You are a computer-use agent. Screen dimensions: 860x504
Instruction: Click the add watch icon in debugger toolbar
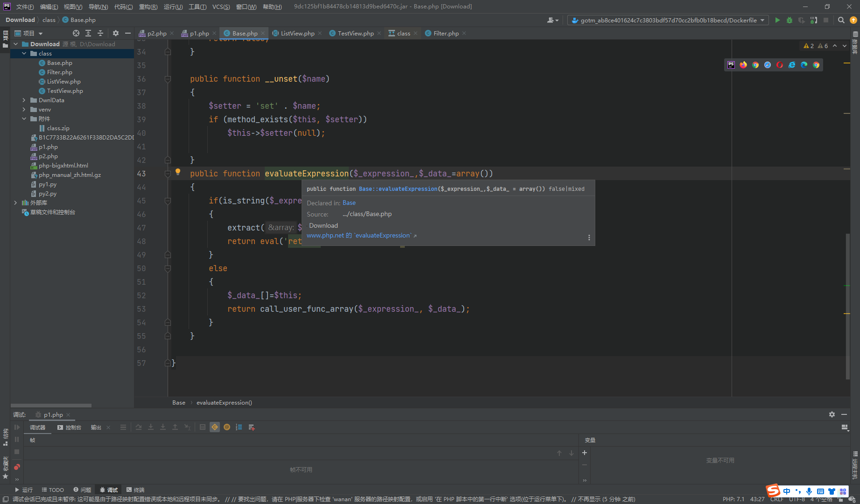tap(252, 427)
